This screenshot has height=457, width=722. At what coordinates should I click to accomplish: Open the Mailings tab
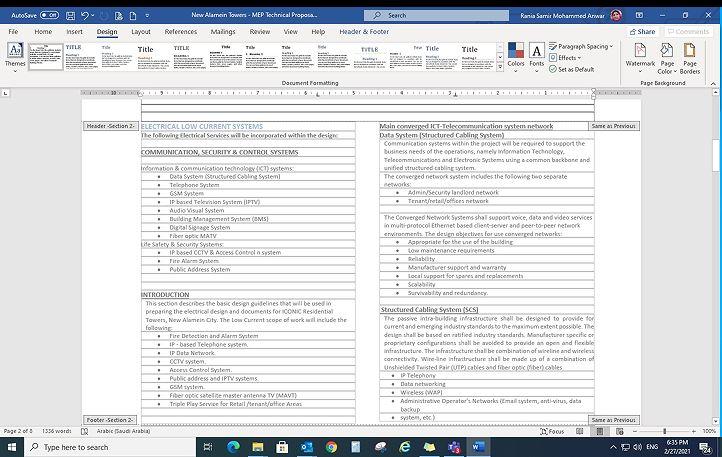(x=223, y=32)
